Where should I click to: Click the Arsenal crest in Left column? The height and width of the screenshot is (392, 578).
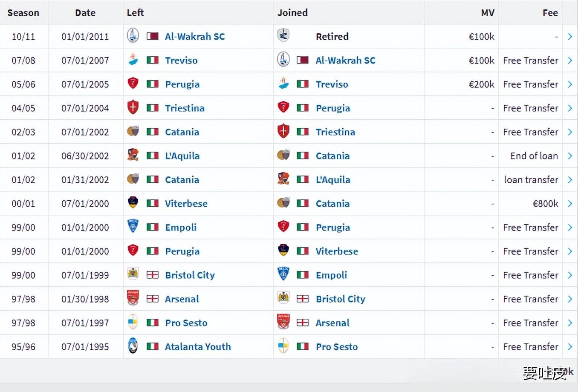click(x=133, y=299)
